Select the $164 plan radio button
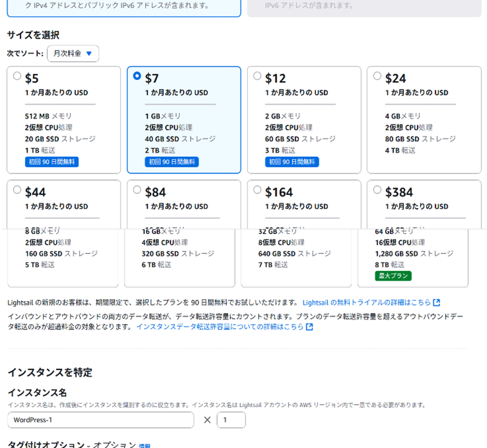This screenshot has width=487, height=448. [257, 190]
